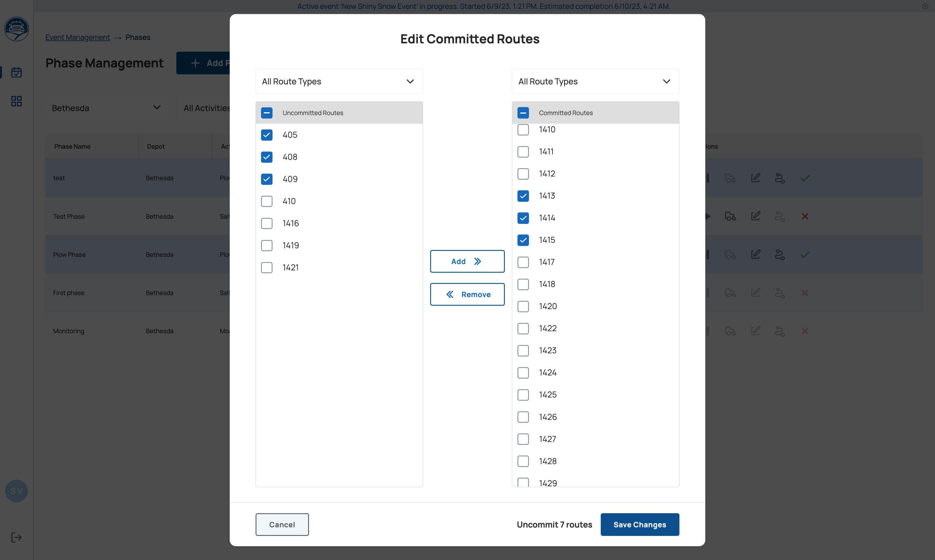
Task: Click the Event Management breadcrumb link
Action: (77, 37)
